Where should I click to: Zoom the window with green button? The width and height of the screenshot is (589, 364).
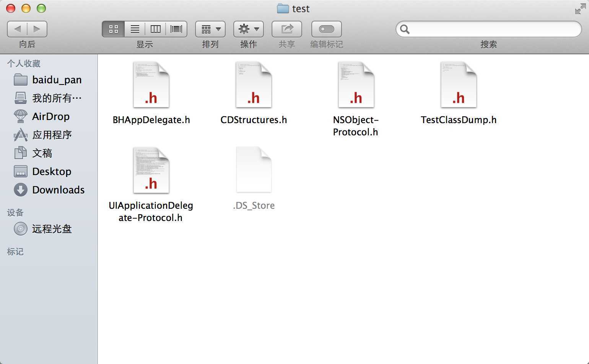pyautogui.click(x=41, y=8)
